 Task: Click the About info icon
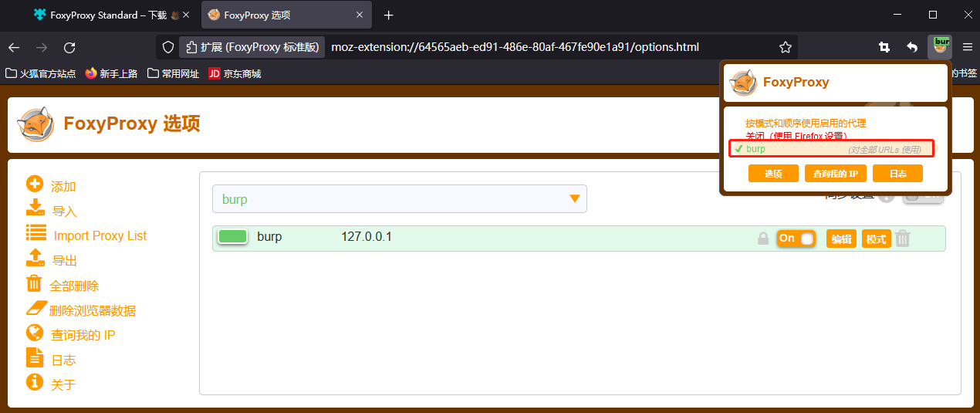(x=35, y=381)
